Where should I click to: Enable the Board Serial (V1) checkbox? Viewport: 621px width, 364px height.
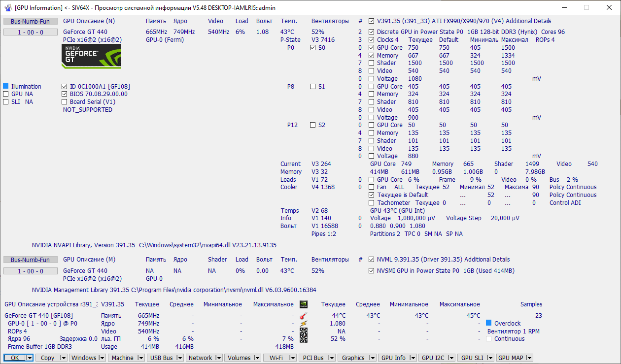point(65,102)
